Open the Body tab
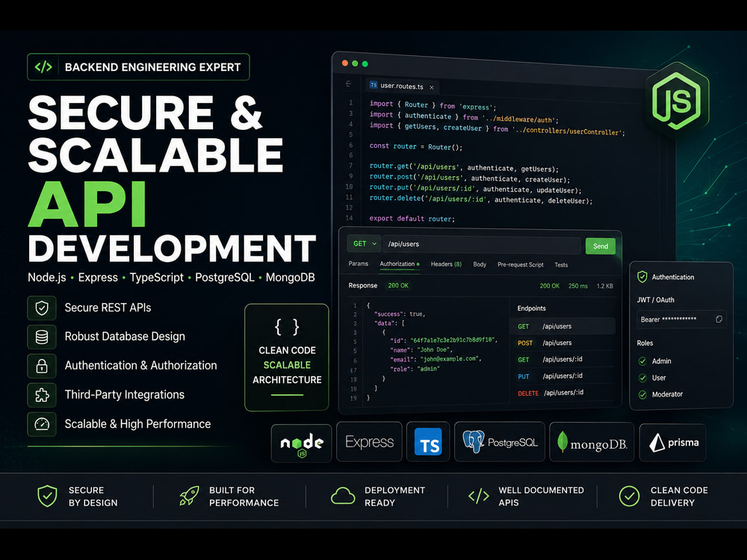 coord(480,264)
